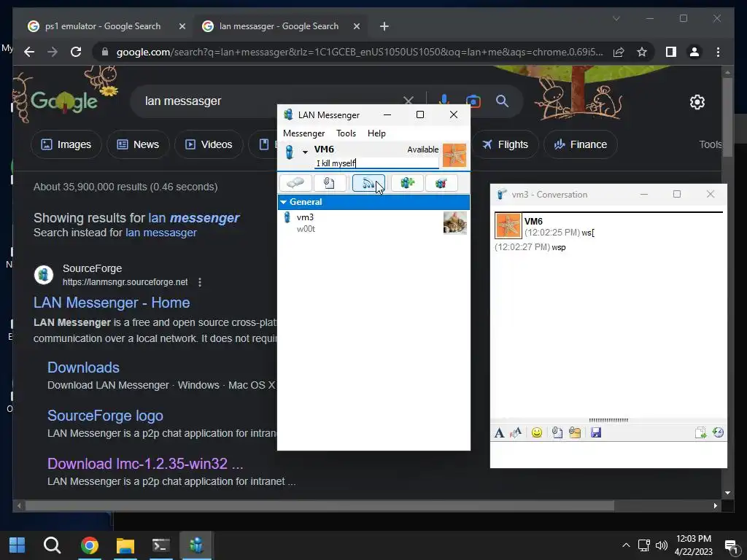Click Send file in the conversation toolbar
The width and height of the screenshot is (747, 560).
coord(557,432)
